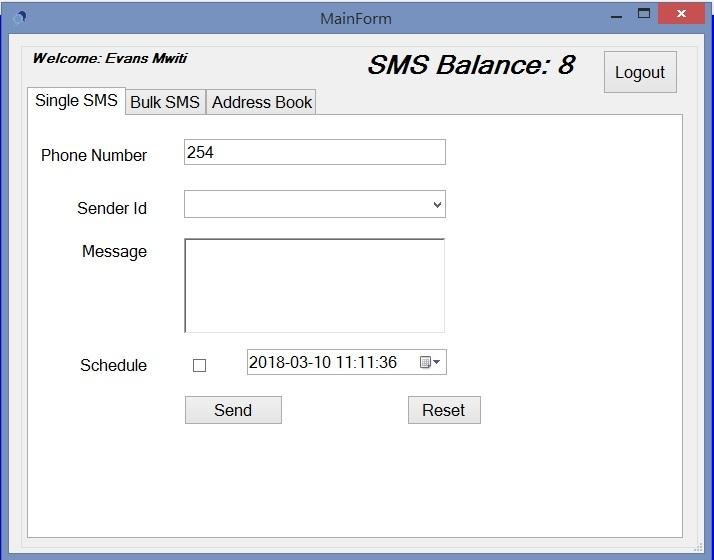The image size is (714, 560).
Task: Click the Send button
Action: click(233, 410)
